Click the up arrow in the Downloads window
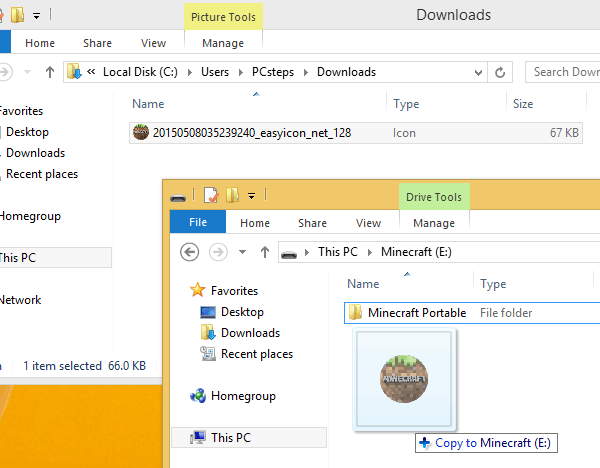This screenshot has width=600, height=468. [50, 72]
